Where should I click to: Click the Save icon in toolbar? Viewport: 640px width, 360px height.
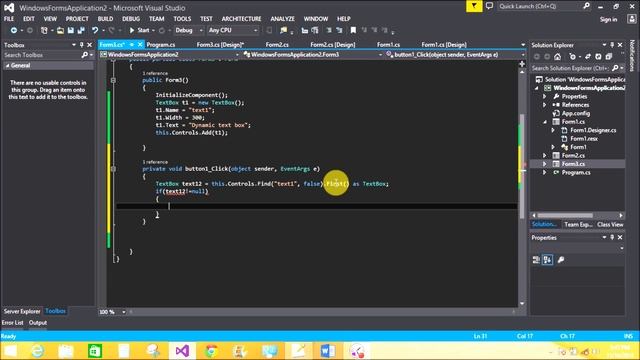[71, 30]
